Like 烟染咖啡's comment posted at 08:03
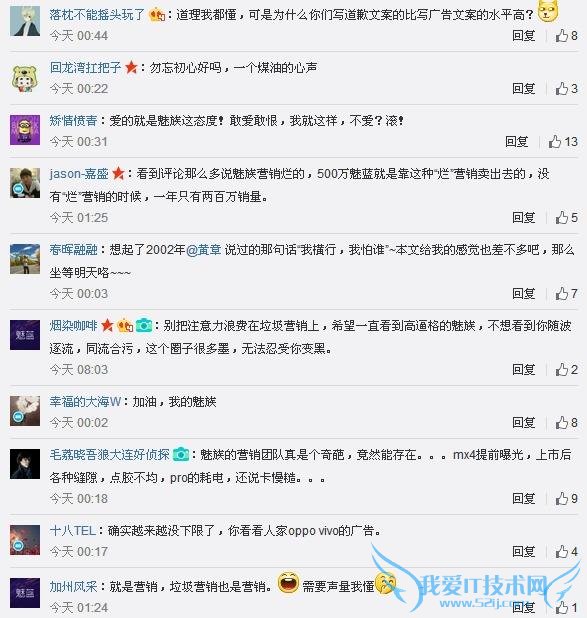The image size is (587, 618). 567,370
